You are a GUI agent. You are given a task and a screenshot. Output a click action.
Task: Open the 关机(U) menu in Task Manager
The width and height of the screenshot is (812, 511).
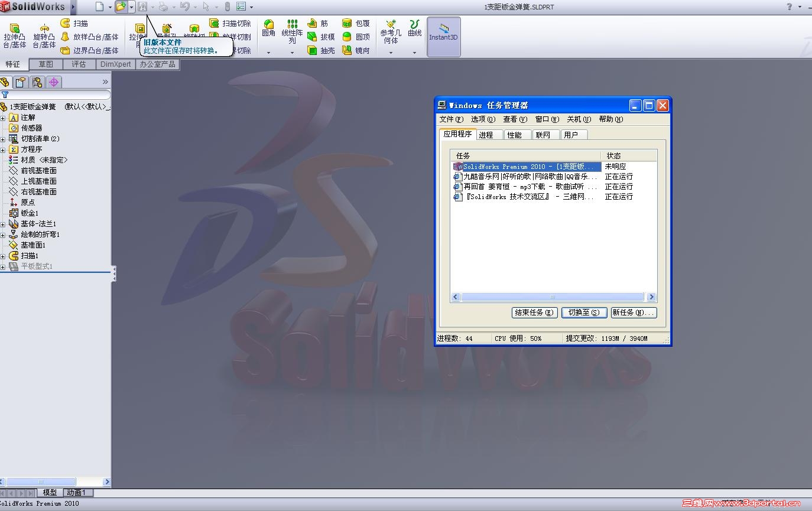coord(579,119)
